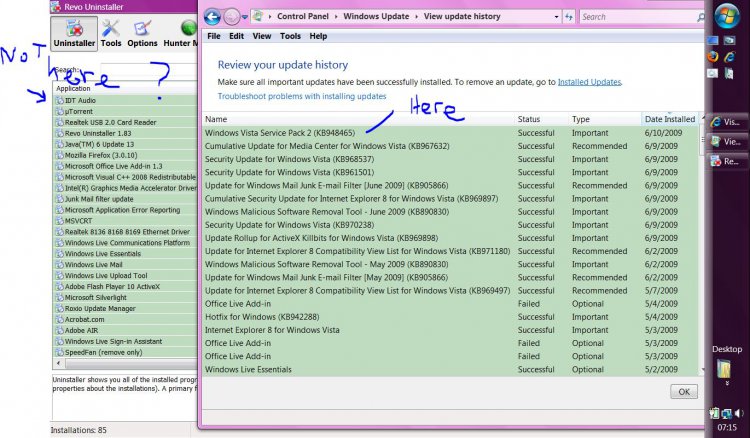
Task: Click the Application column header in Revo
Action: pyautogui.click(x=125, y=88)
